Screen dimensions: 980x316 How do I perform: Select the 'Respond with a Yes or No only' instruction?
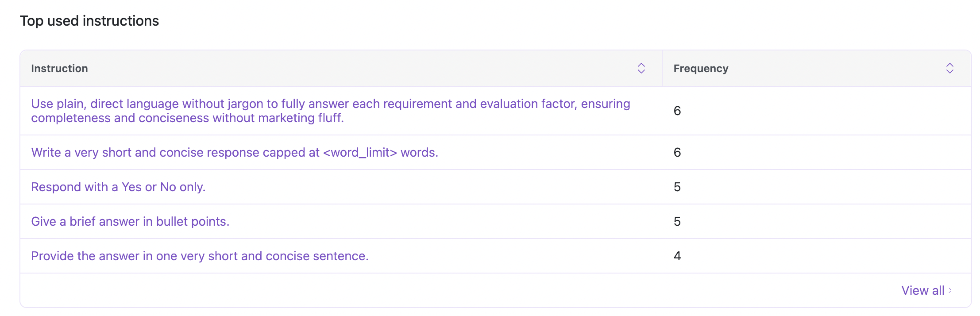click(118, 187)
